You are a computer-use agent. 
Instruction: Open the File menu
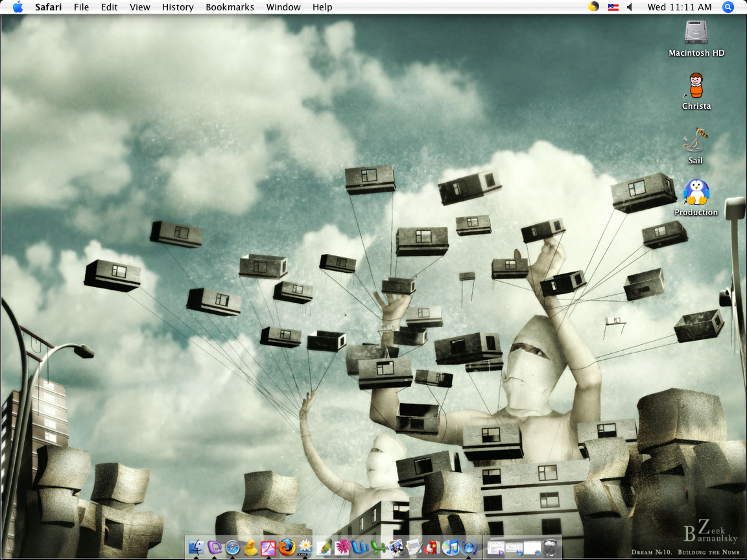point(81,7)
